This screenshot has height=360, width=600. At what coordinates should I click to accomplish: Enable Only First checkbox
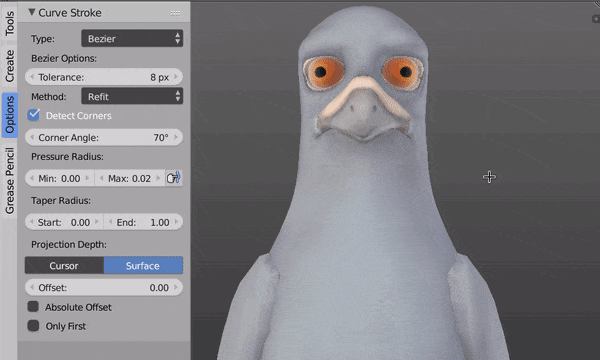click(33, 326)
